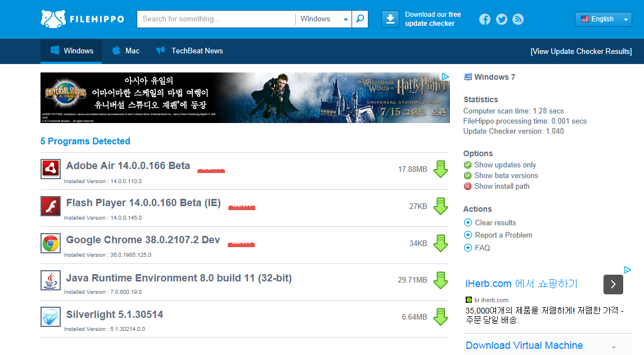Screen dimensions: 644x355
Task: Enable Show install path option
Action: point(467,186)
